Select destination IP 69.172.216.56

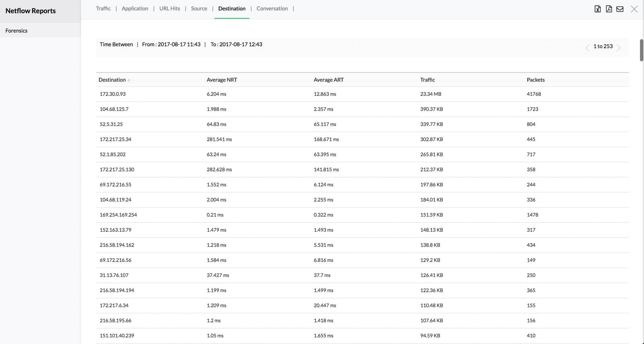pyautogui.click(x=116, y=260)
